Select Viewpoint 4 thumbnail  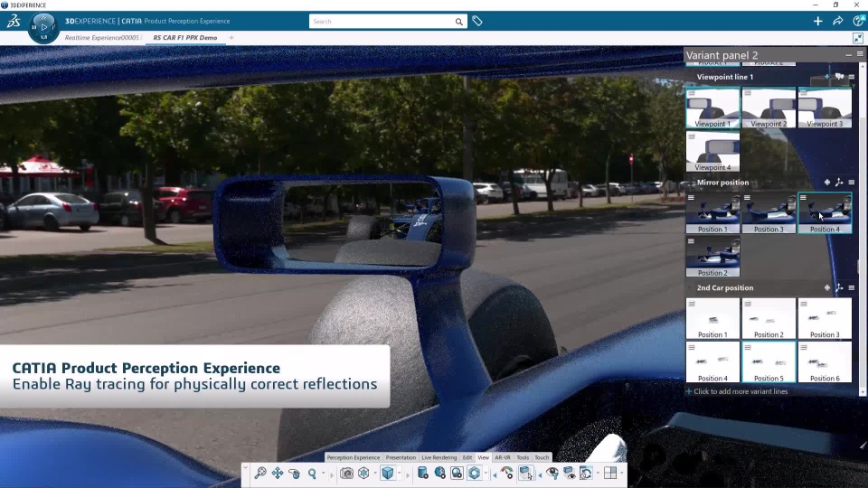712,151
